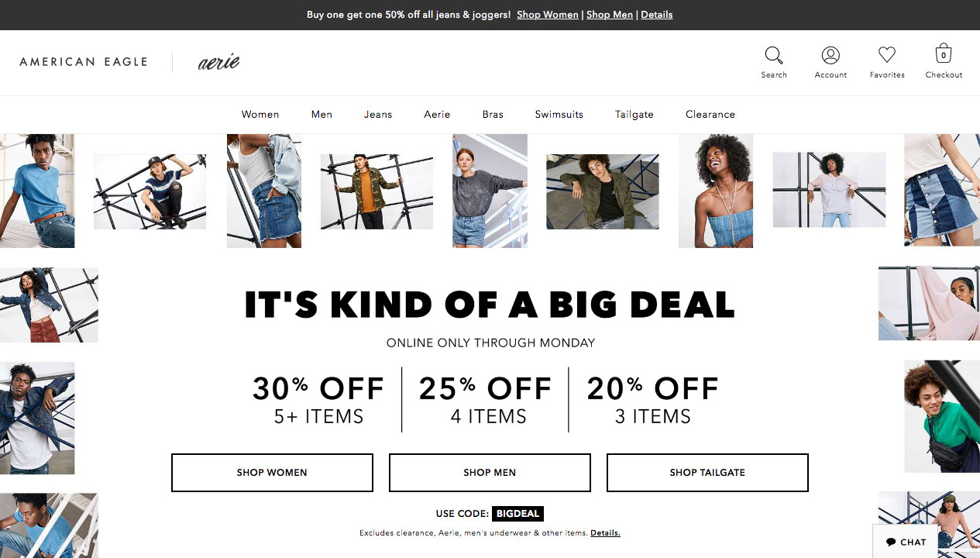This screenshot has height=558, width=980.
Task: Open the Men menu item
Action: coord(322,114)
